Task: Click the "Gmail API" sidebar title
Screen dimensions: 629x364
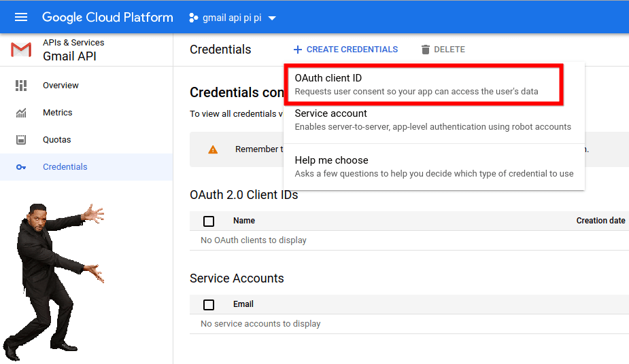Action: tap(70, 56)
